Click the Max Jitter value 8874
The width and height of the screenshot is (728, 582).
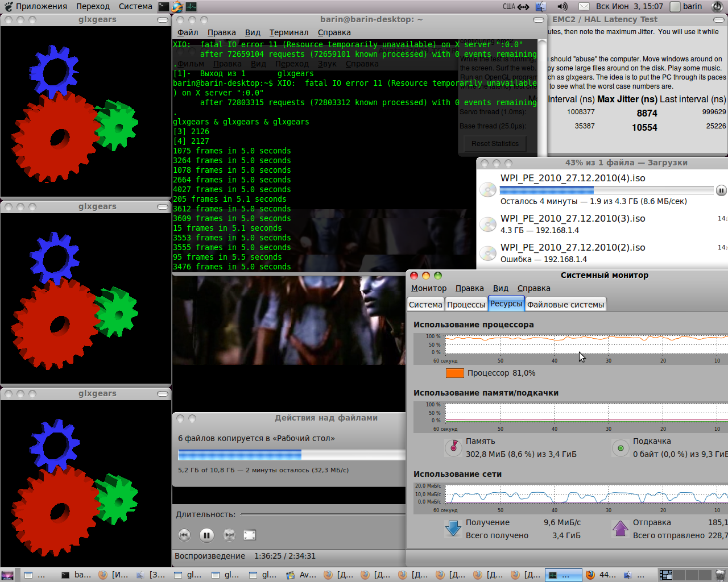tap(647, 113)
